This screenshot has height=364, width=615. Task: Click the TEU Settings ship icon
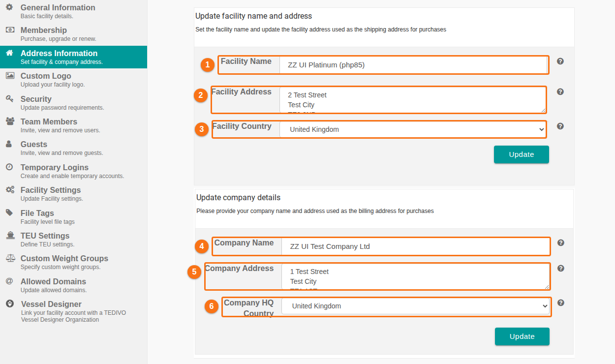10,235
